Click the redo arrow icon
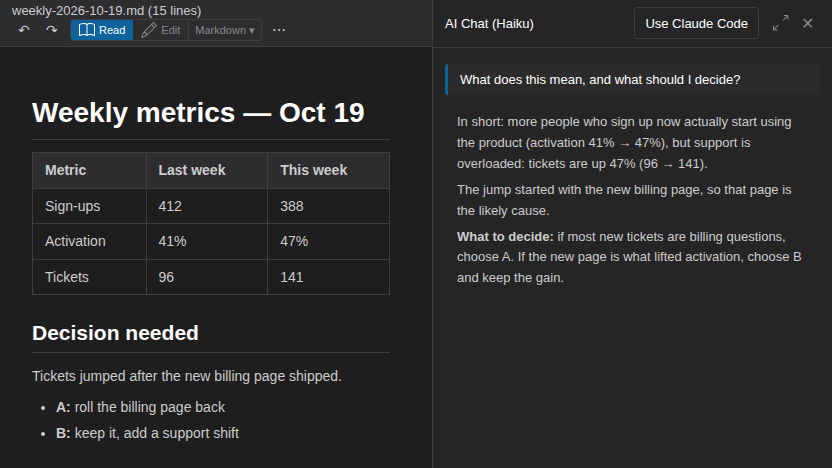This screenshot has height=468, width=832. tap(51, 30)
